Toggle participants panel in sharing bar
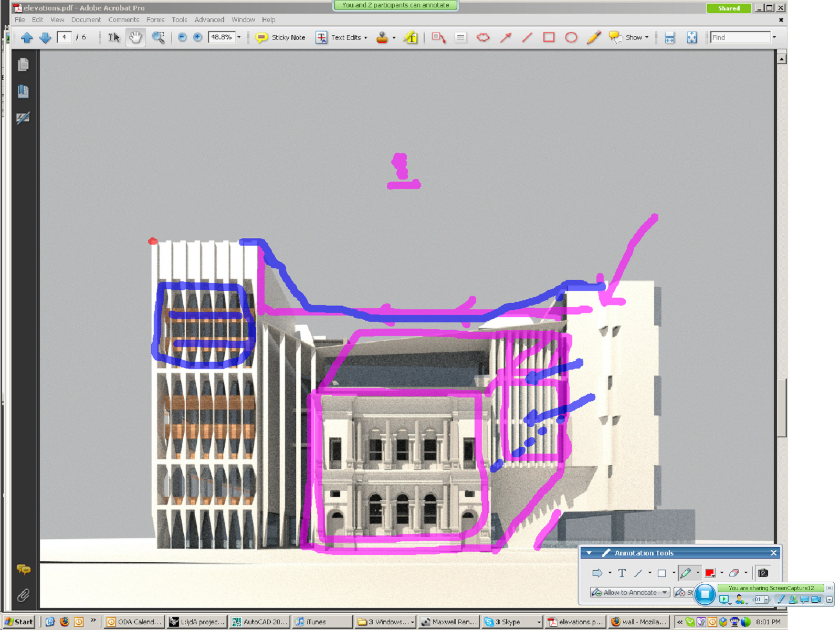The width and height of the screenshot is (840, 630). (793, 599)
